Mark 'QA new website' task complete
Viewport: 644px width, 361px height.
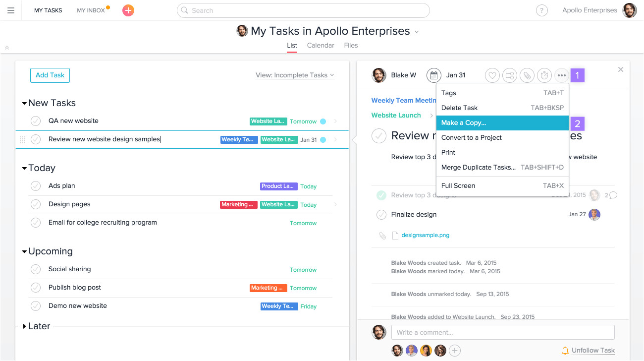36,121
